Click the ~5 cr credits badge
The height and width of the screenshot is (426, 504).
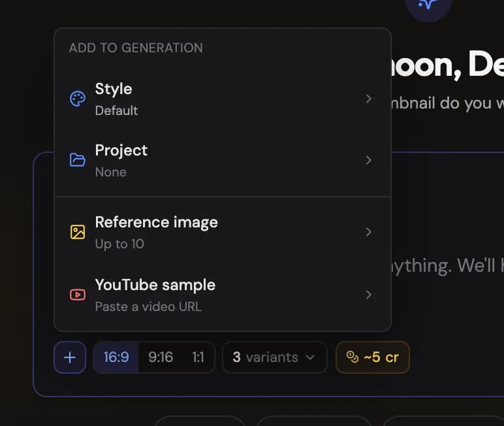click(373, 357)
